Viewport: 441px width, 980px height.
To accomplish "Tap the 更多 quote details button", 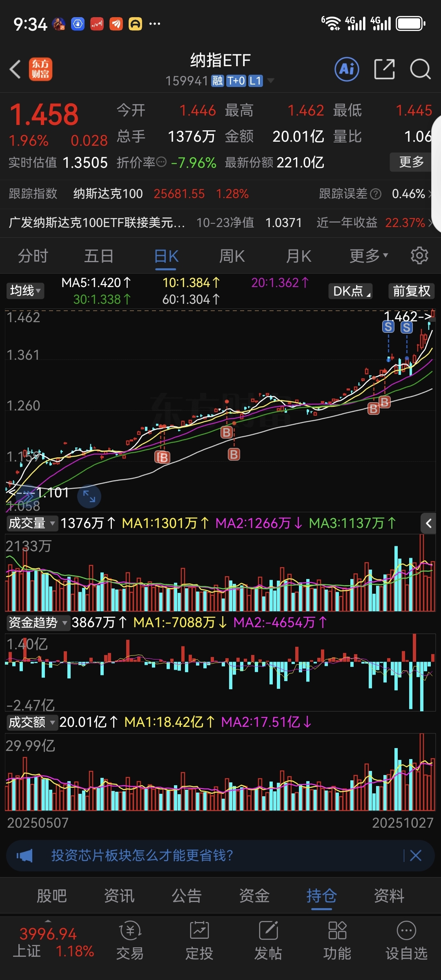I will [412, 162].
